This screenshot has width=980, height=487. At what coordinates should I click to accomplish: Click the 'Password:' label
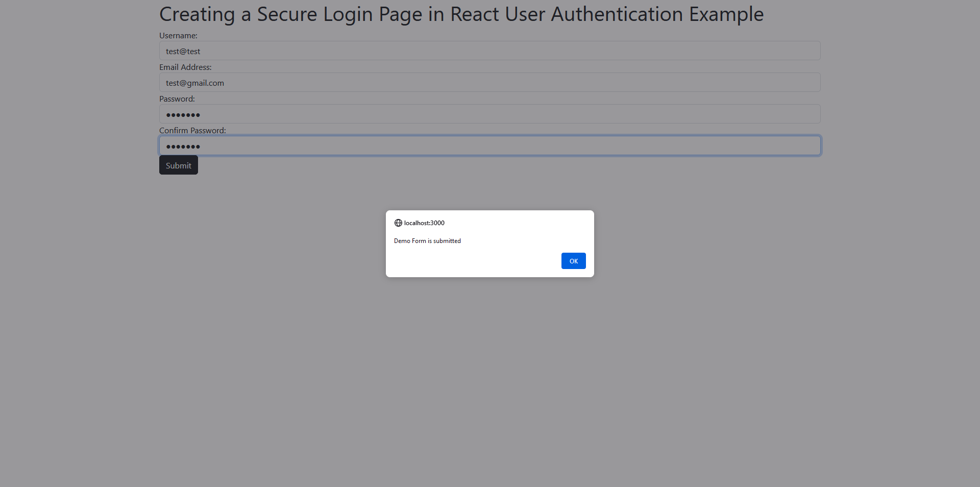tap(177, 99)
